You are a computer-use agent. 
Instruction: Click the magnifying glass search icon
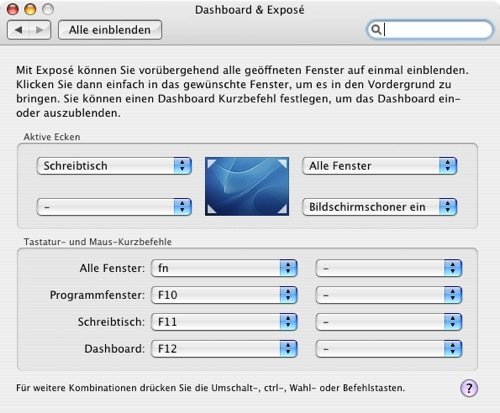pos(376,30)
